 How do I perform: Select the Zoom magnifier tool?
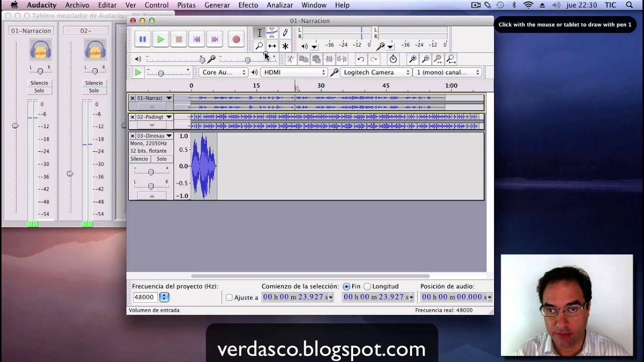[259, 46]
